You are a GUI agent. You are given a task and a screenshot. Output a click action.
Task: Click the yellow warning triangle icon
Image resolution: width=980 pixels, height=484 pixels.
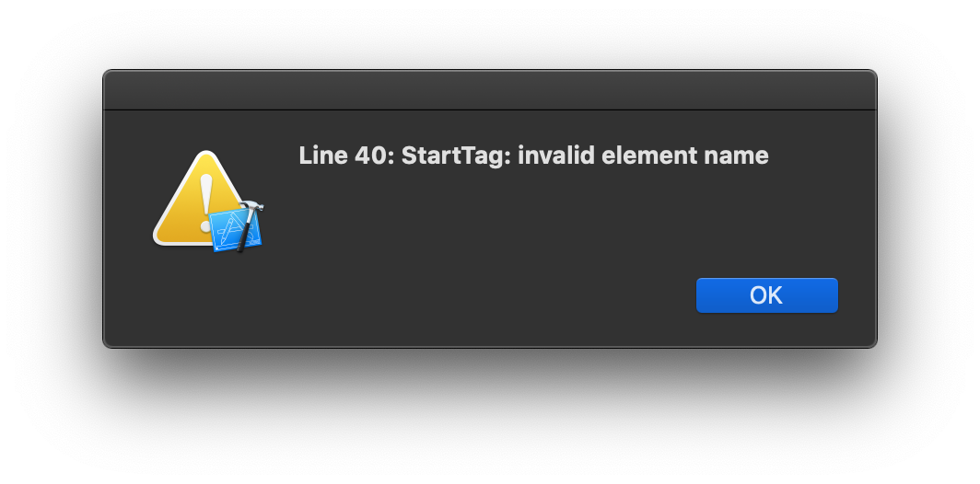(199, 200)
